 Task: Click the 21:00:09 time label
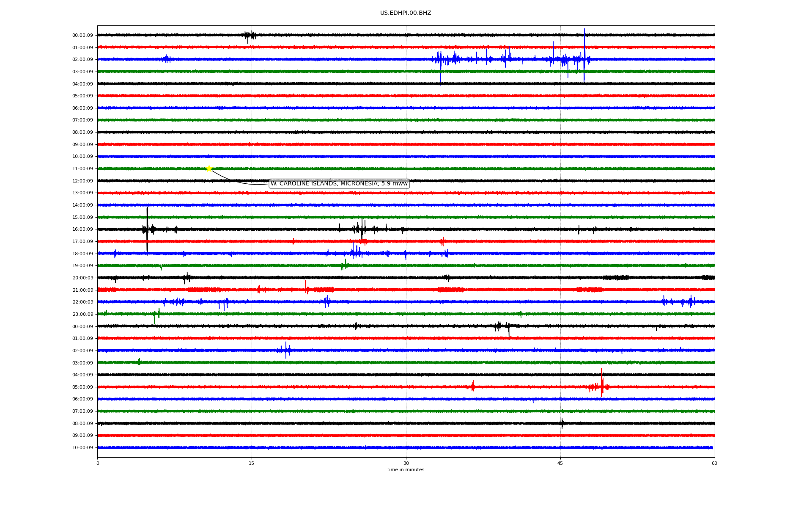pyautogui.click(x=82, y=290)
